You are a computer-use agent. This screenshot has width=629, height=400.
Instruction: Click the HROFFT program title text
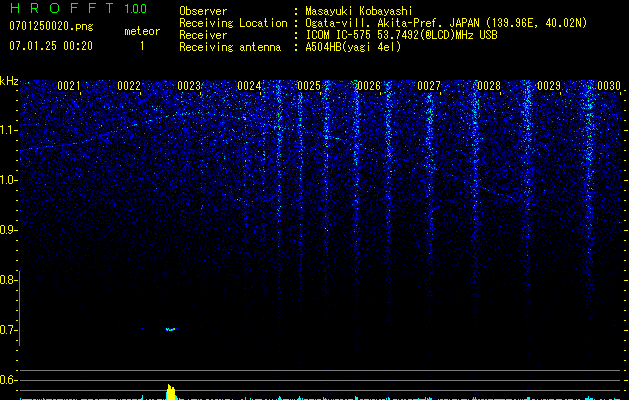point(62,8)
